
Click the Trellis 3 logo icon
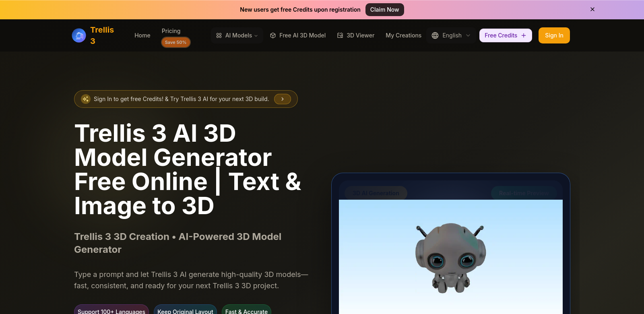(79, 35)
